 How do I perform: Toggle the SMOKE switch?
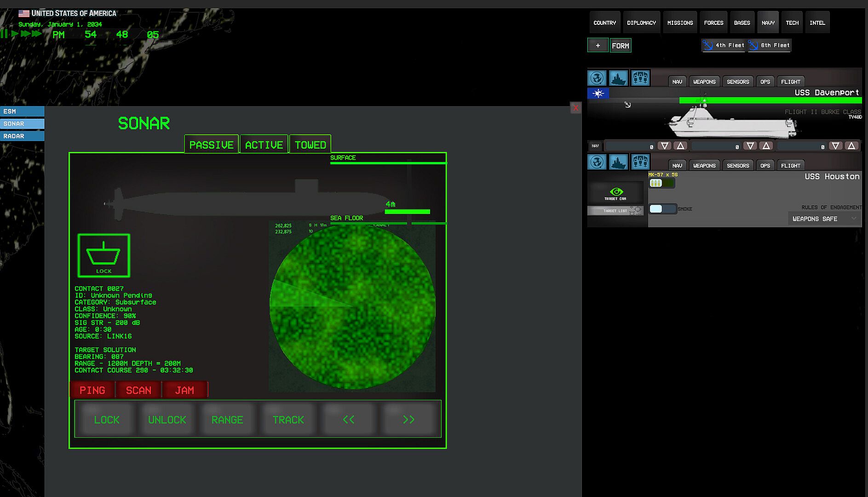tap(662, 209)
